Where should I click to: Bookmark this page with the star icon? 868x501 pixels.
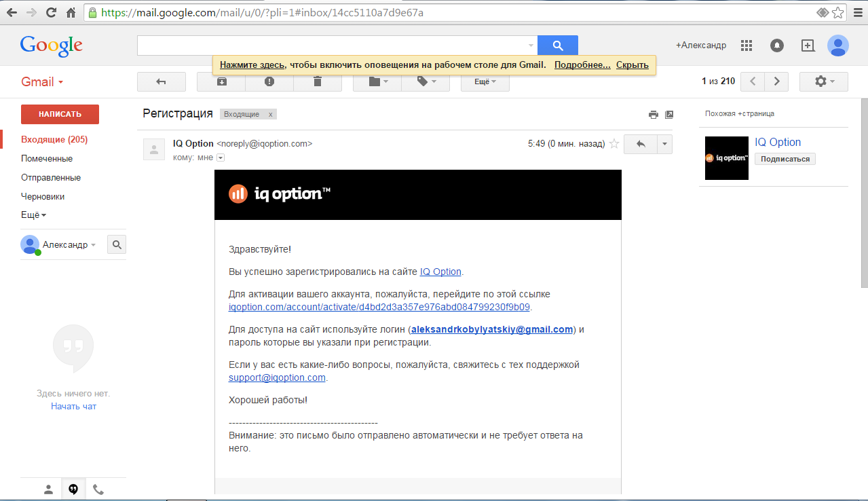[838, 12]
